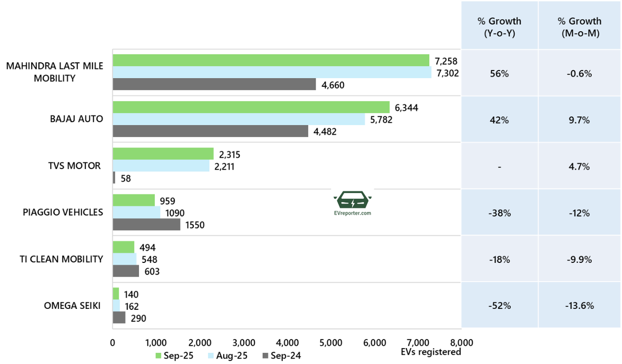Click the 7,302 data label

coord(448,73)
